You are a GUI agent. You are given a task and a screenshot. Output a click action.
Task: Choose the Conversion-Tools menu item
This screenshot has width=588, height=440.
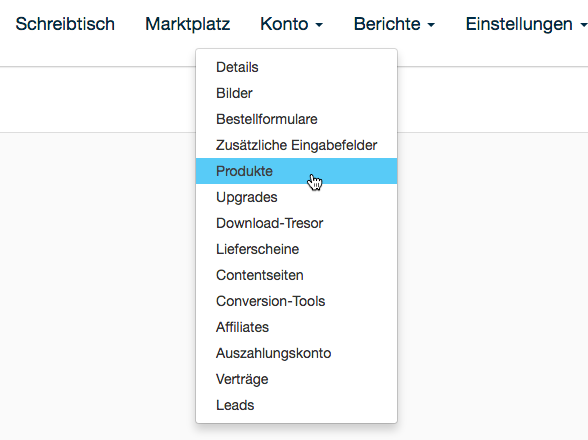[296, 301]
